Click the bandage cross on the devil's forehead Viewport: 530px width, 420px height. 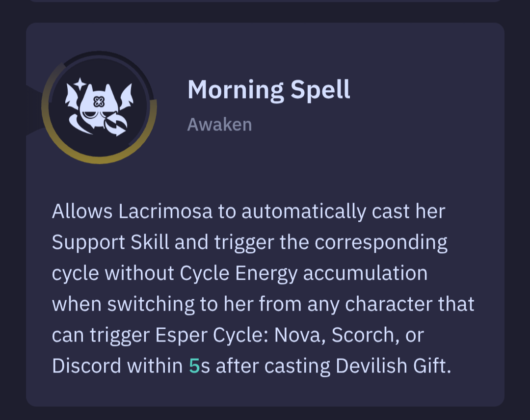tap(99, 102)
